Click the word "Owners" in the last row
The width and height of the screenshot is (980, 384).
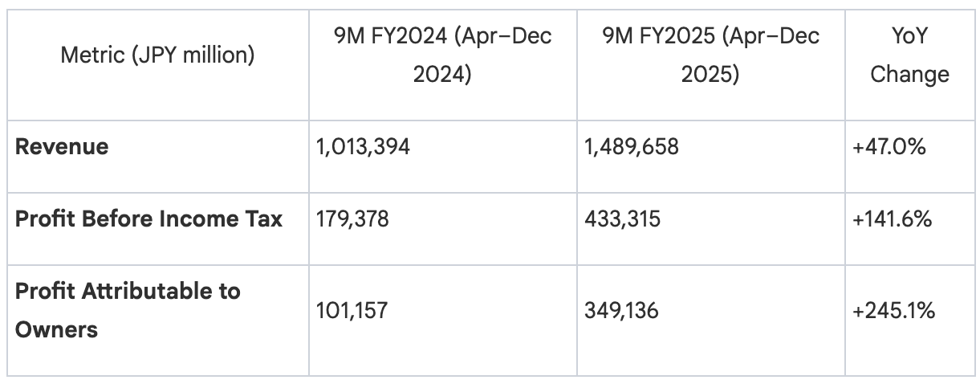point(56,329)
